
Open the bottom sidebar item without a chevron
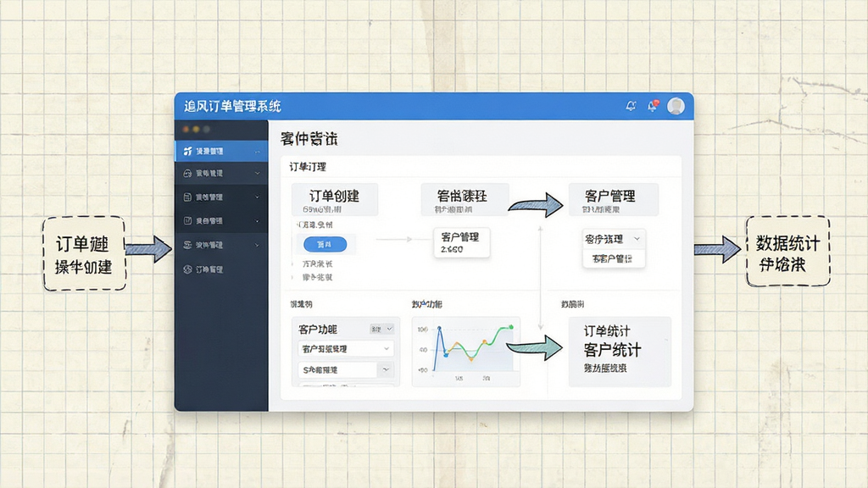coord(221,269)
